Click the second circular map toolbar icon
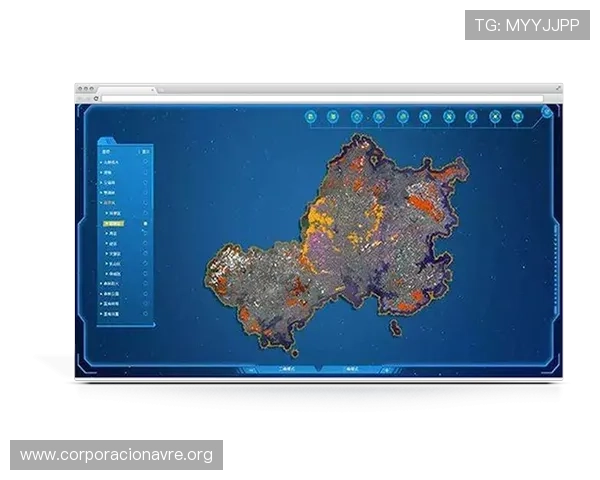600x480 pixels. tap(333, 117)
